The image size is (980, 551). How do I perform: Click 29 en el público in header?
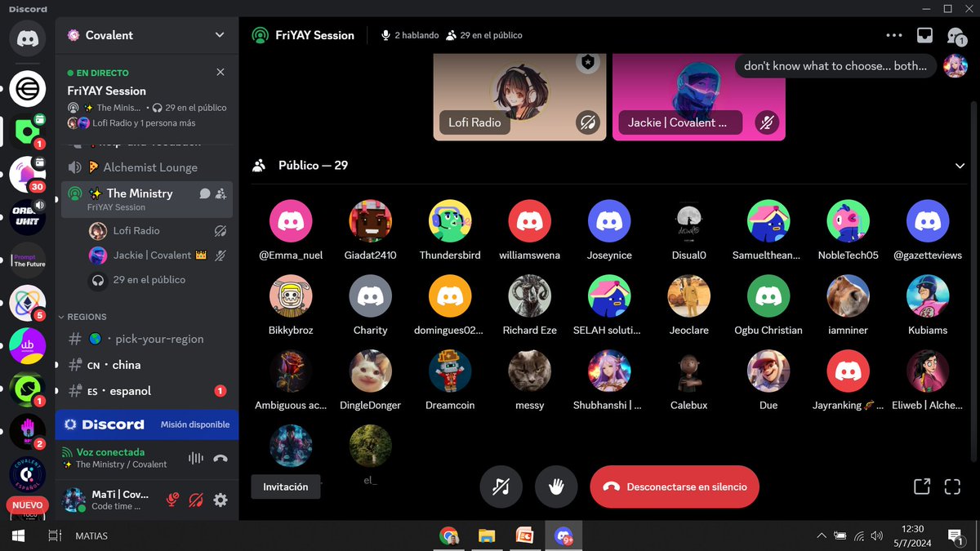pos(484,35)
